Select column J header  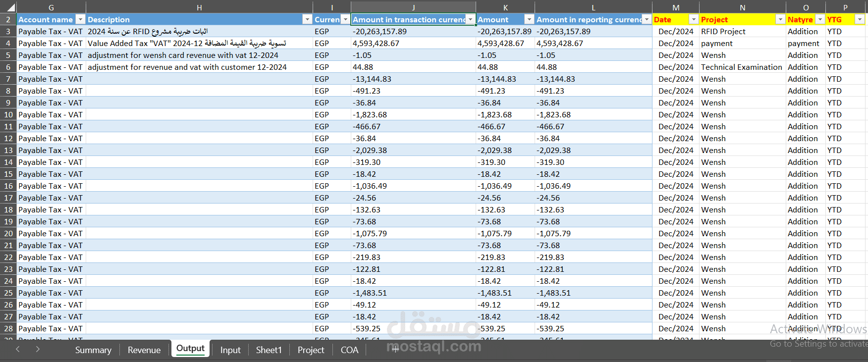pos(413,7)
